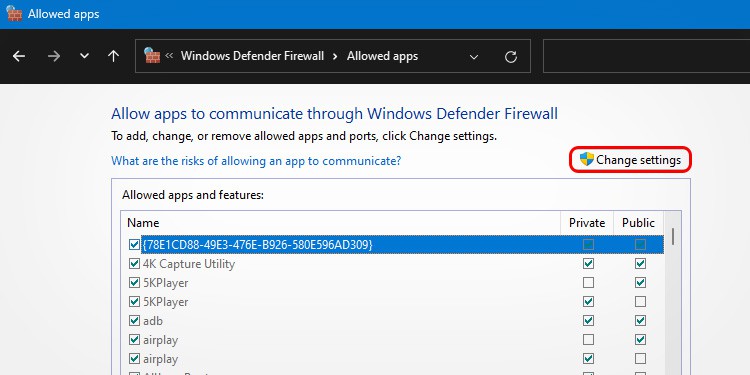Click the Private column header
The image size is (750, 375).
(x=587, y=223)
